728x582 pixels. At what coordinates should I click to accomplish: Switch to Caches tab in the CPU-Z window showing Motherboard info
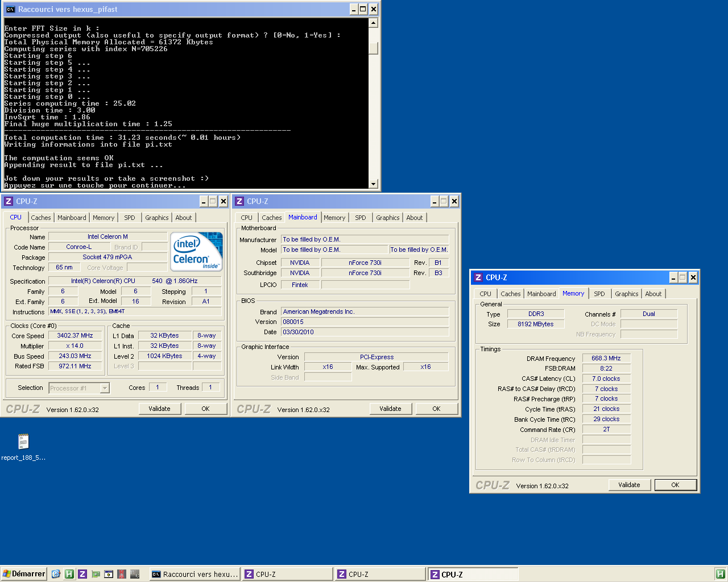[x=272, y=218]
